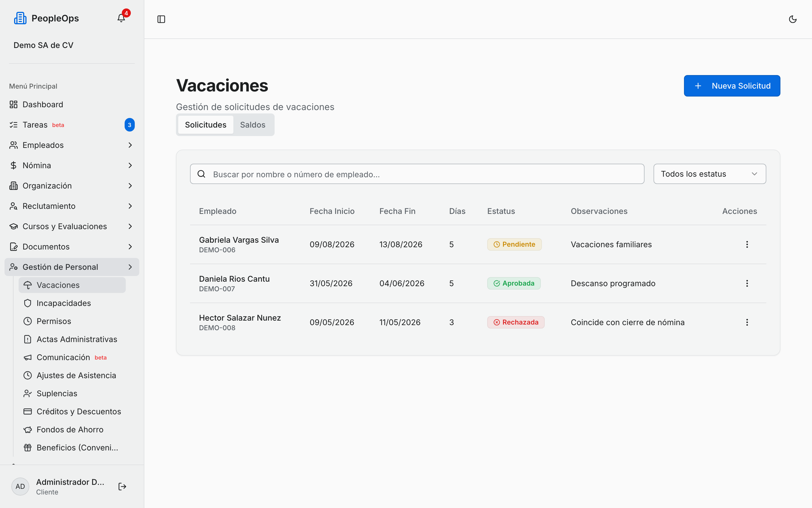Click the AD user avatar
Viewport: 812px width, 508px height.
click(x=20, y=487)
